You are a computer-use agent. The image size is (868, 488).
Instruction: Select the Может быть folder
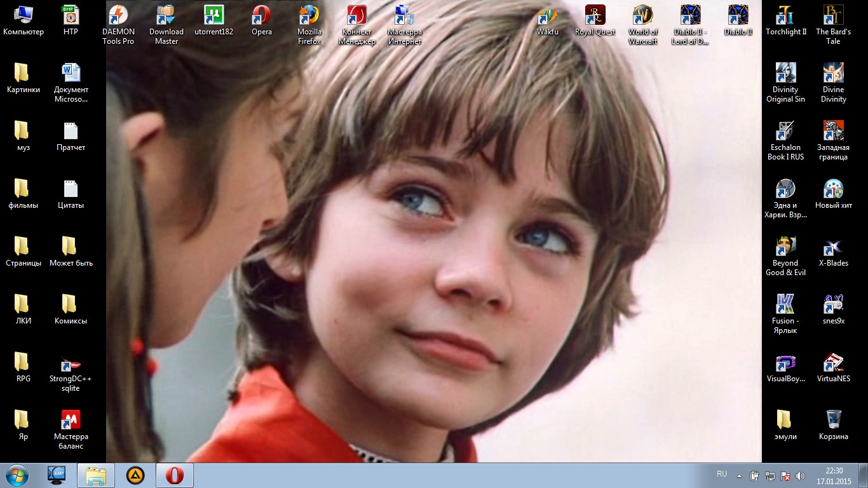tap(71, 252)
